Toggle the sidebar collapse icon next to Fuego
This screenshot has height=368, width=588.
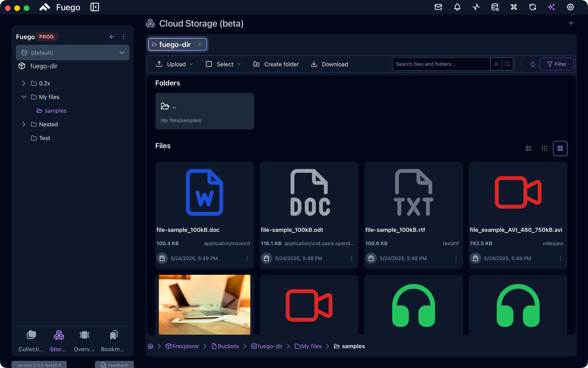(95, 7)
